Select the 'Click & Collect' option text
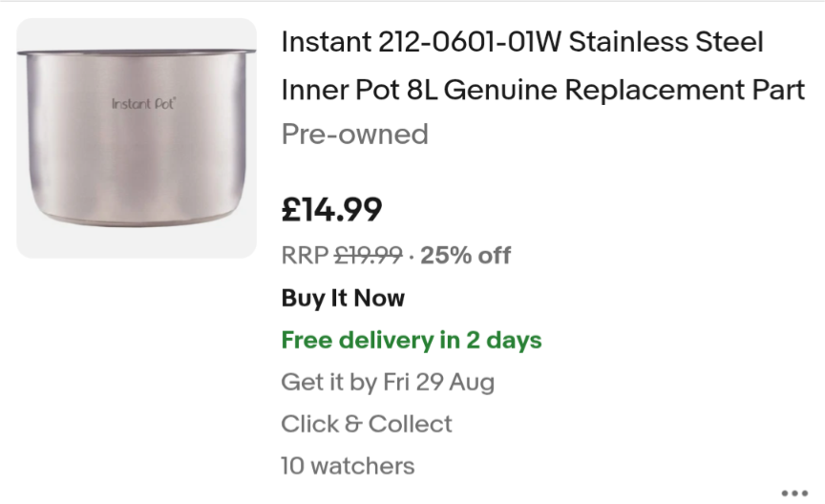The height and width of the screenshot is (504, 825). [x=367, y=424]
